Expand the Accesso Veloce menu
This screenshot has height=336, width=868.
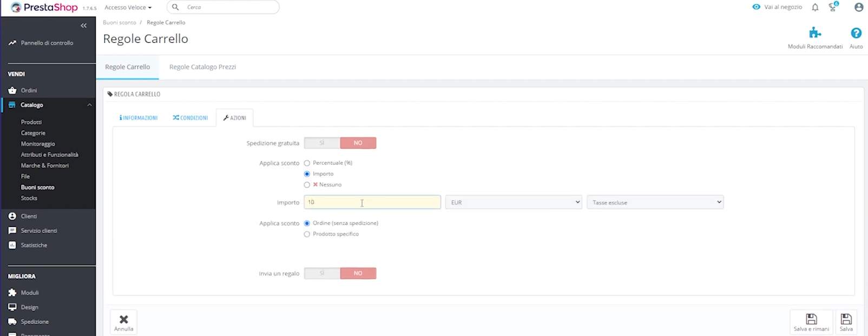click(x=128, y=8)
